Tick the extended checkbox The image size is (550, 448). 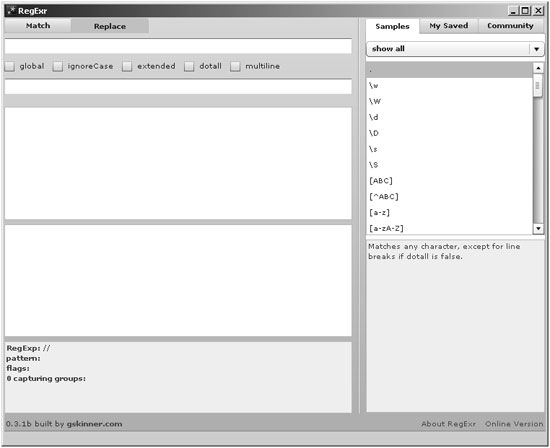(x=127, y=66)
